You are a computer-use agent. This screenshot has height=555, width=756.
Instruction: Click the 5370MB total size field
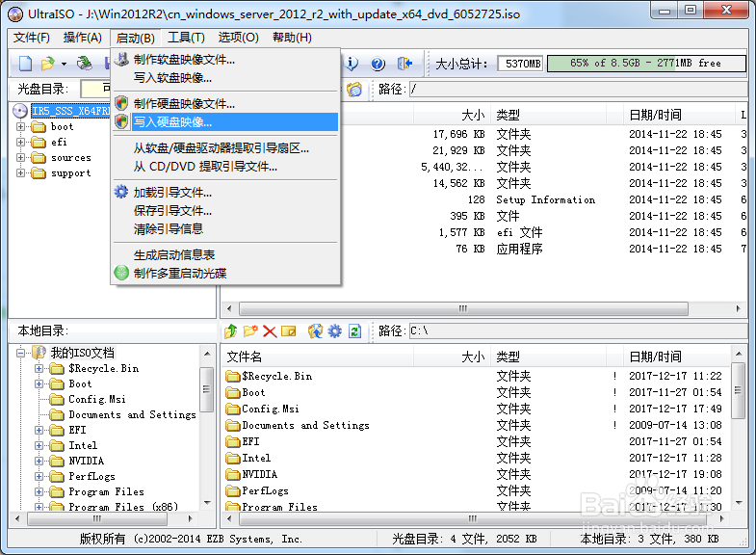(521, 64)
